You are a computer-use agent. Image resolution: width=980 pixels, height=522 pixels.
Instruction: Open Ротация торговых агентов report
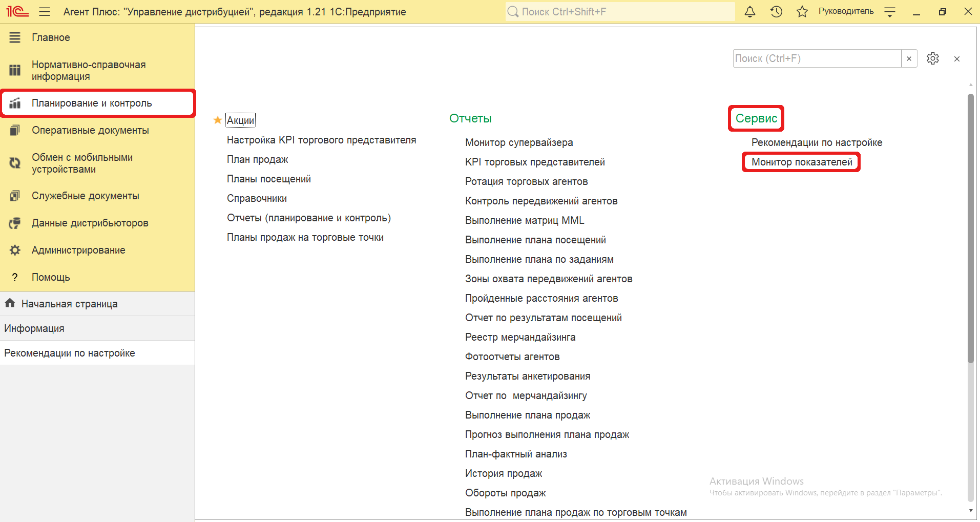click(x=526, y=181)
